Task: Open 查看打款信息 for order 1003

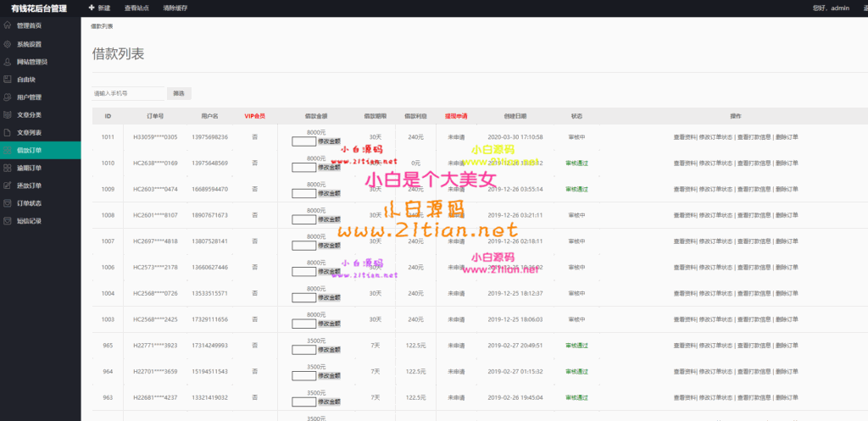Action: pos(754,319)
